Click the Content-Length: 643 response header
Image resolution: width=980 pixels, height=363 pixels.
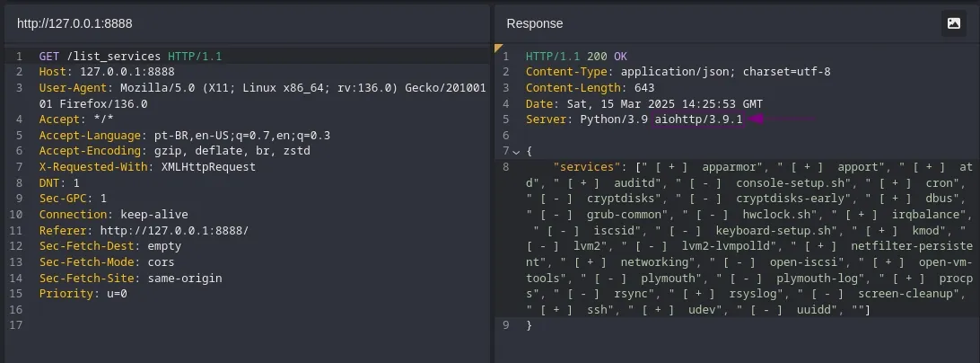[x=590, y=88]
